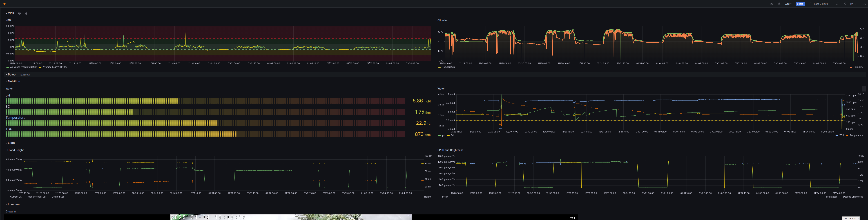Zoom out the time range
Screen dimensions: 868x220
837,4
